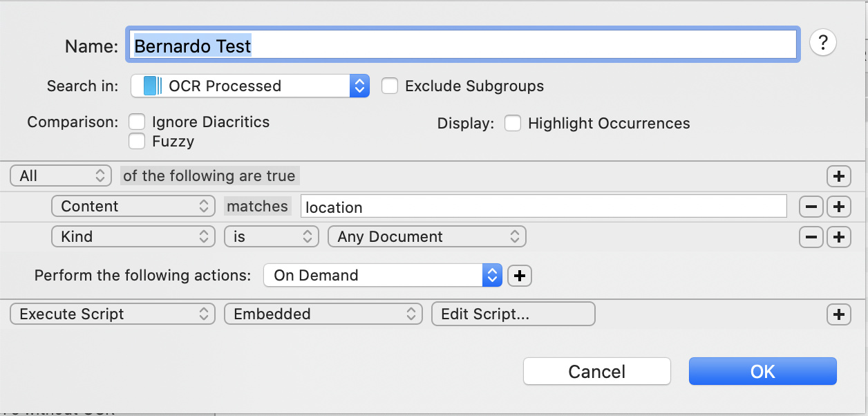The width and height of the screenshot is (868, 416).
Task: Remove the Content matches condition row
Action: coord(811,207)
